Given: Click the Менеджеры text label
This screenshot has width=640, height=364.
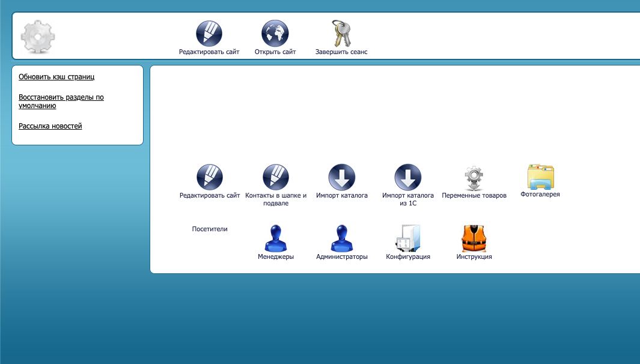Looking at the screenshot, I should point(276,256).
